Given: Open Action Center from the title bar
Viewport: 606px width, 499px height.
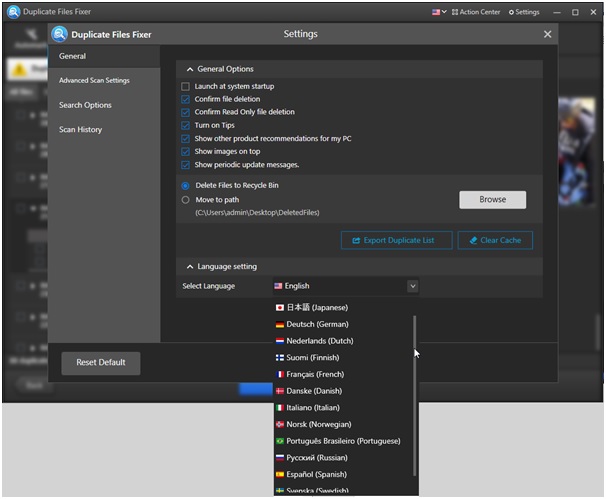Looking at the screenshot, I should (476, 12).
